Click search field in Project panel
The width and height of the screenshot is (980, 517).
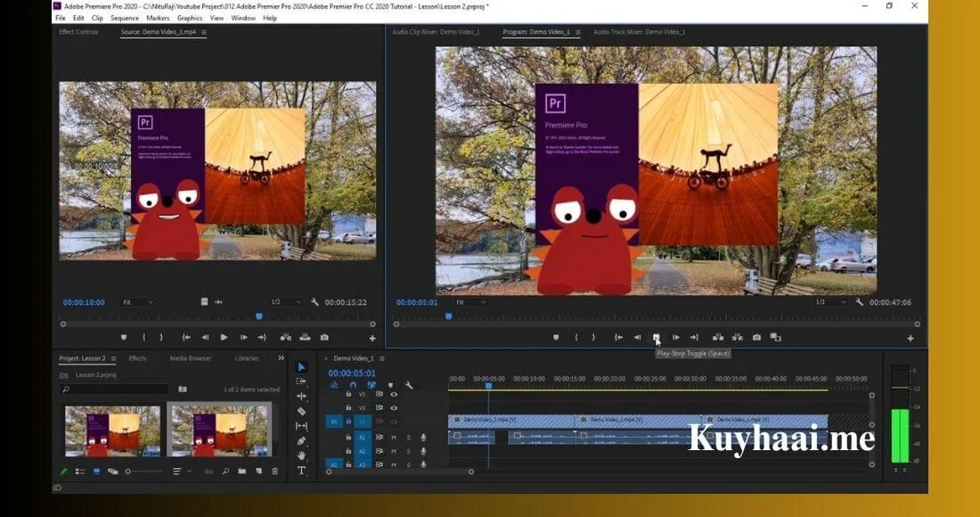tap(116, 390)
